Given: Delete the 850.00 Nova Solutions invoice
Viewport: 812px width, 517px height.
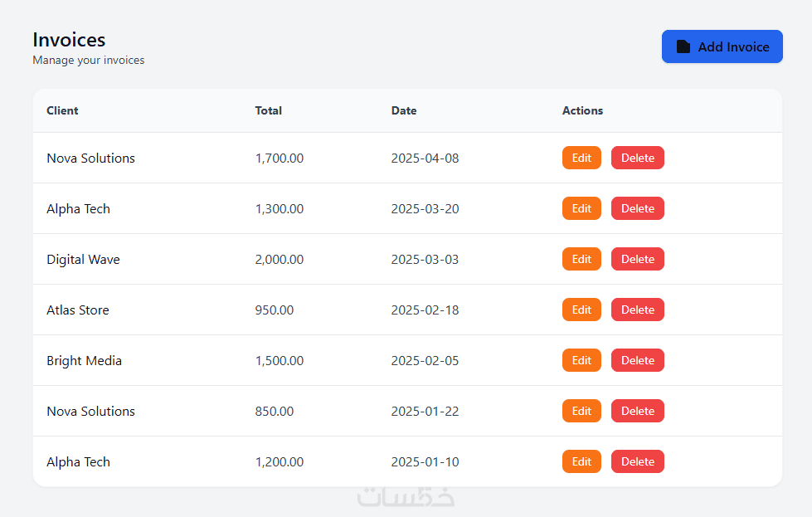Looking at the screenshot, I should pos(637,411).
